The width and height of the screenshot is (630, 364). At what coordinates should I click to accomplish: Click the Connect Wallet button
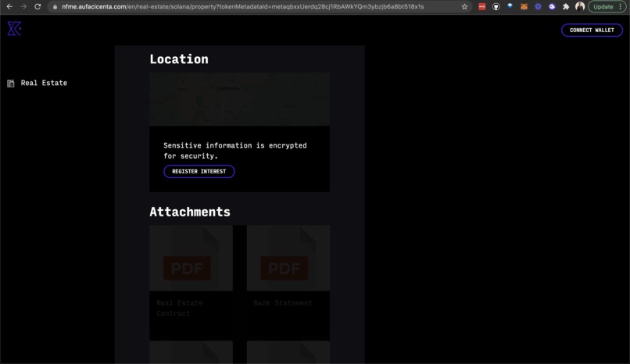(x=592, y=30)
